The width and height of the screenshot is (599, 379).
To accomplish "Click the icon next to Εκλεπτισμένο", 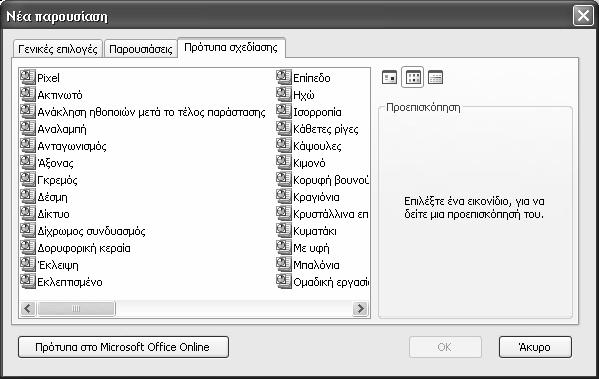I will (28, 281).
